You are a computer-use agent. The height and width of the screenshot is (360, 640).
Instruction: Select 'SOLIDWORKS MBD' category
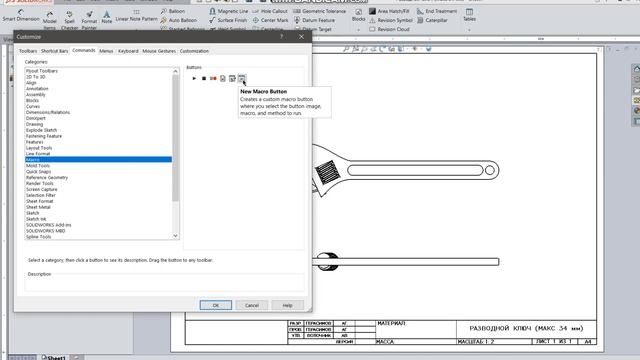click(x=46, y=231)
